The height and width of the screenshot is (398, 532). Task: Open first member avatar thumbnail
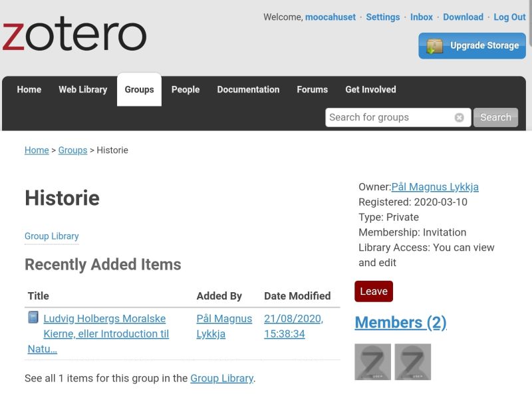tap(372, 361)
